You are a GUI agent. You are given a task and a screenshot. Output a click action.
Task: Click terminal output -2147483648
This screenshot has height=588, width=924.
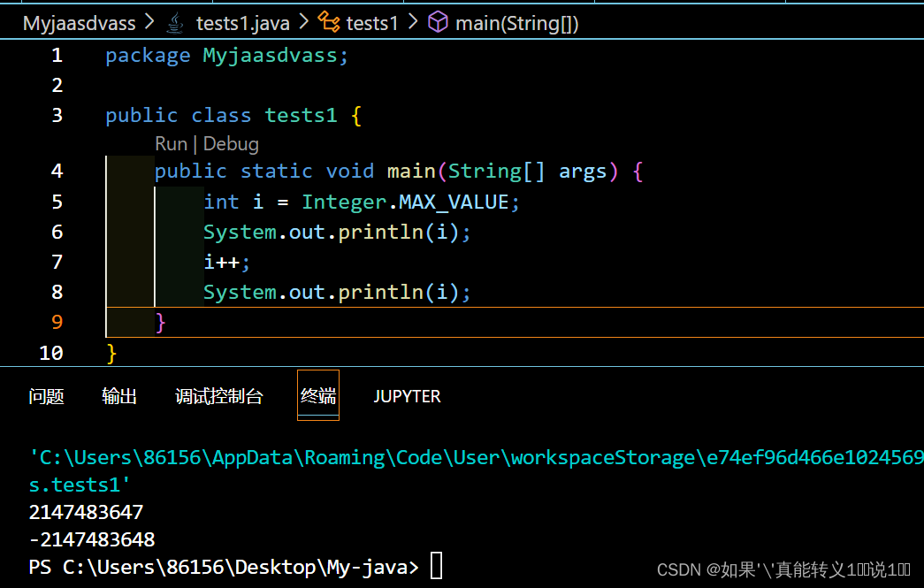click(x=92, y=539)
